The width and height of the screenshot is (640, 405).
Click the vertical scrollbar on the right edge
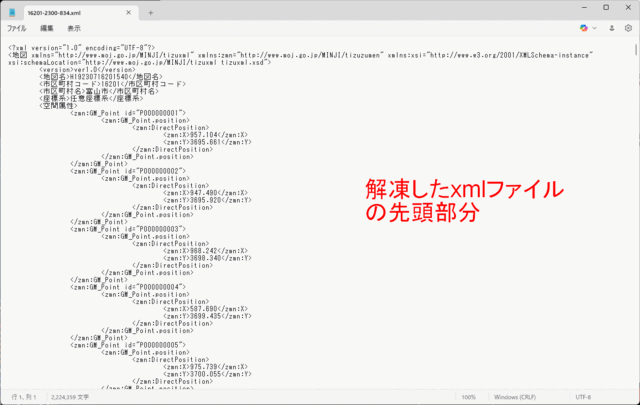pos(635,200)
